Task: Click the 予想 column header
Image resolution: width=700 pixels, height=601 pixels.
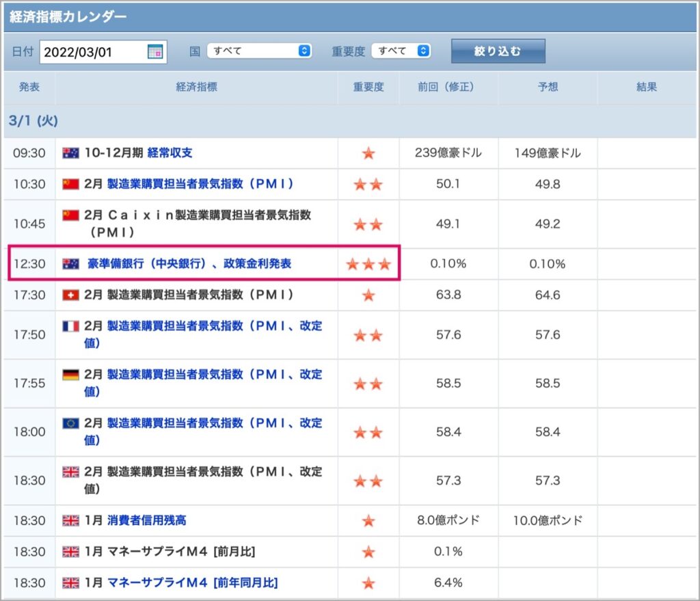Action: pos(548,87)
